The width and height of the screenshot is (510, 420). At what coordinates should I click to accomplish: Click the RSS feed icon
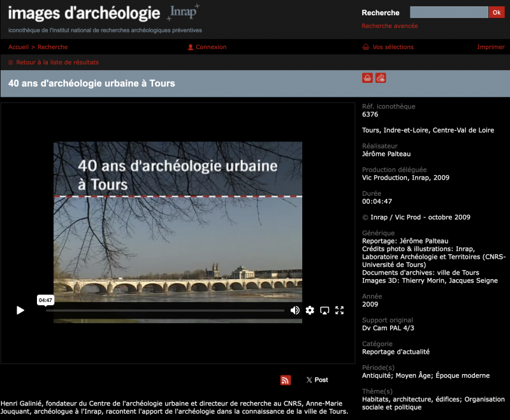click(x=286, y=380)
